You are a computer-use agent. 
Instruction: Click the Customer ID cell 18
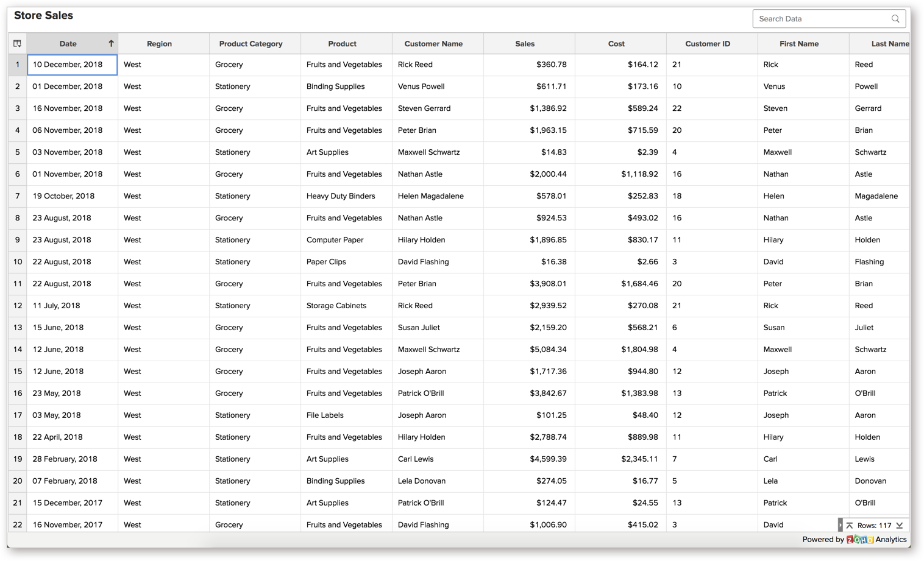[712, 196]
